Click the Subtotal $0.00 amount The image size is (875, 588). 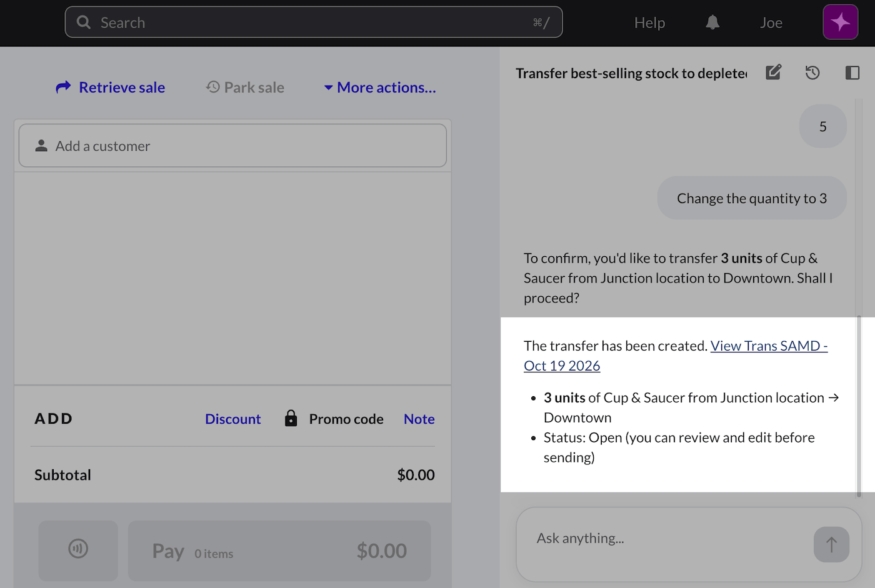pos(416,475)
